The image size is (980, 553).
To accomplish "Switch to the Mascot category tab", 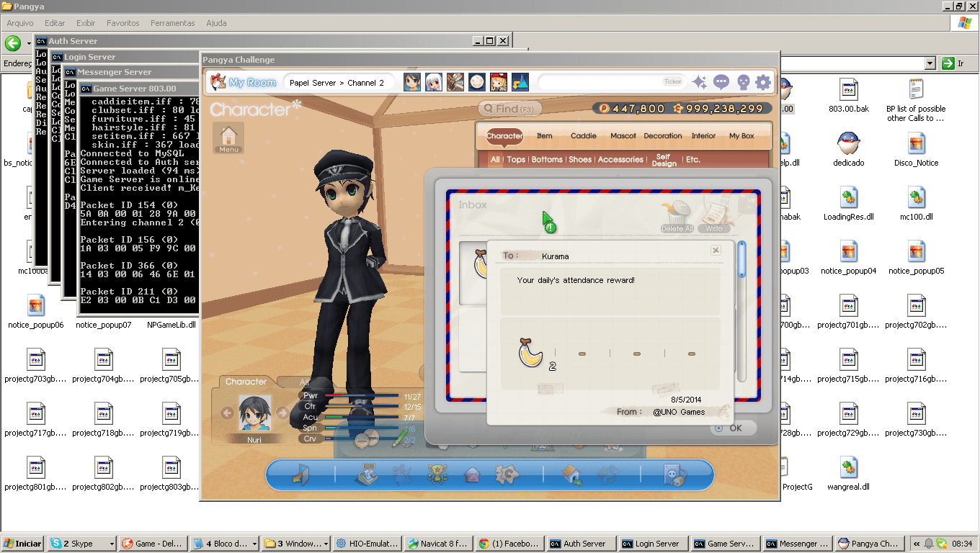I will coord(623,135).
